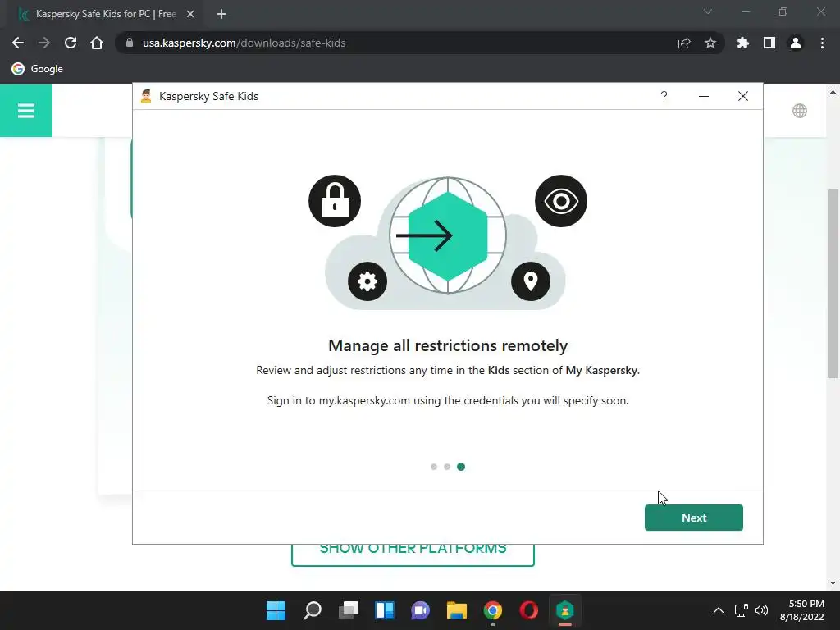Toggle Chrome side panel
Screen dimensions: 840x630
click(x=769, y=43)
